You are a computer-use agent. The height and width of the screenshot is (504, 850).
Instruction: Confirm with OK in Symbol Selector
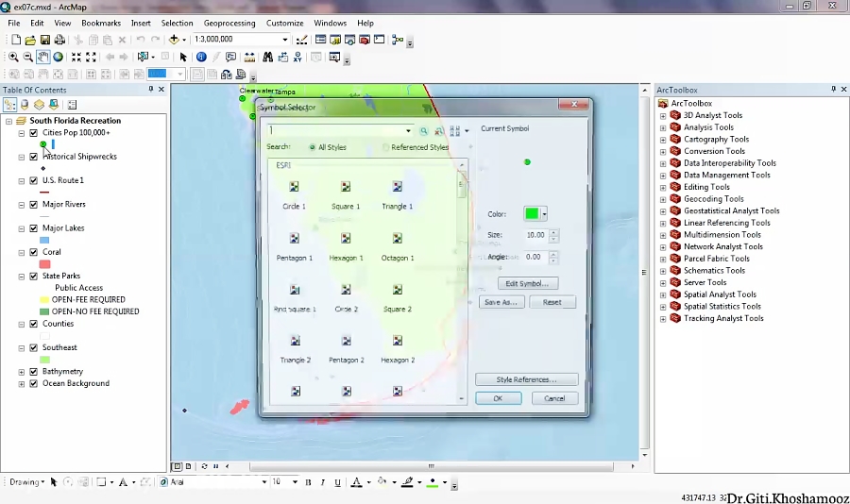[498, 398]
